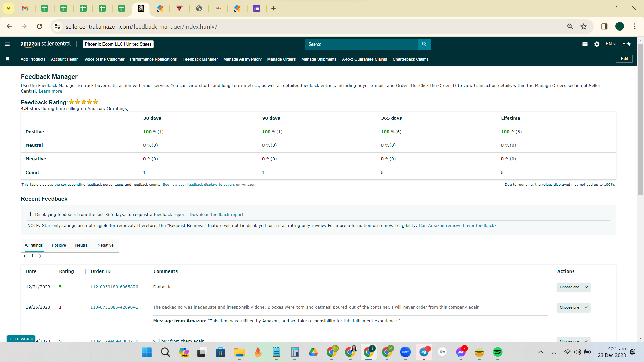Open the Windows Start menu
The image size is (644, 362).
pyautogui.click(x=147, y=352)
